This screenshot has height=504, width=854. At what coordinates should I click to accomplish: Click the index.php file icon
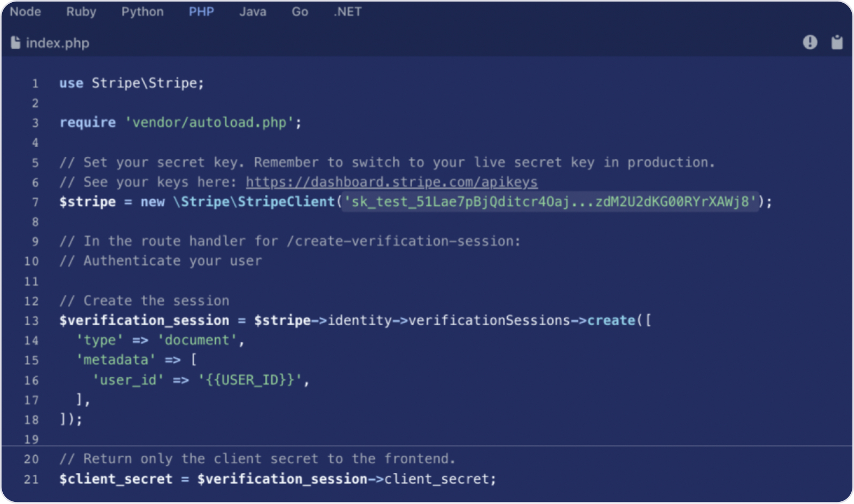(16, 43)
